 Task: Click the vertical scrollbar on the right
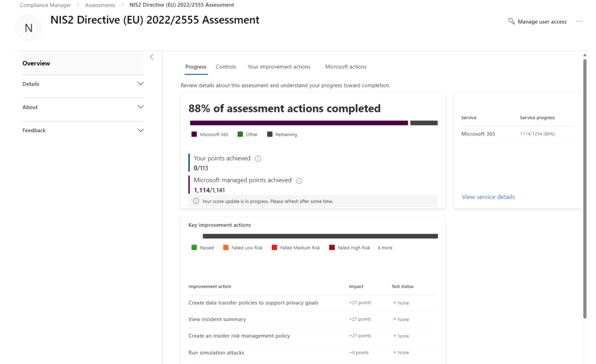(x=584, y=186)
